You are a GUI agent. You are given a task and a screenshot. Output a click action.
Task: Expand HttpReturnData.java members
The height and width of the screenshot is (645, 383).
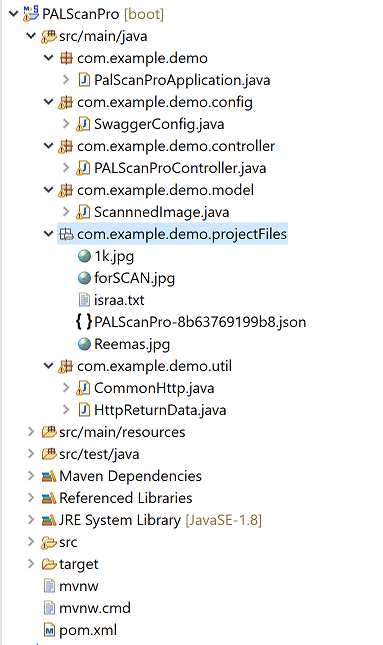click(66, 410)
